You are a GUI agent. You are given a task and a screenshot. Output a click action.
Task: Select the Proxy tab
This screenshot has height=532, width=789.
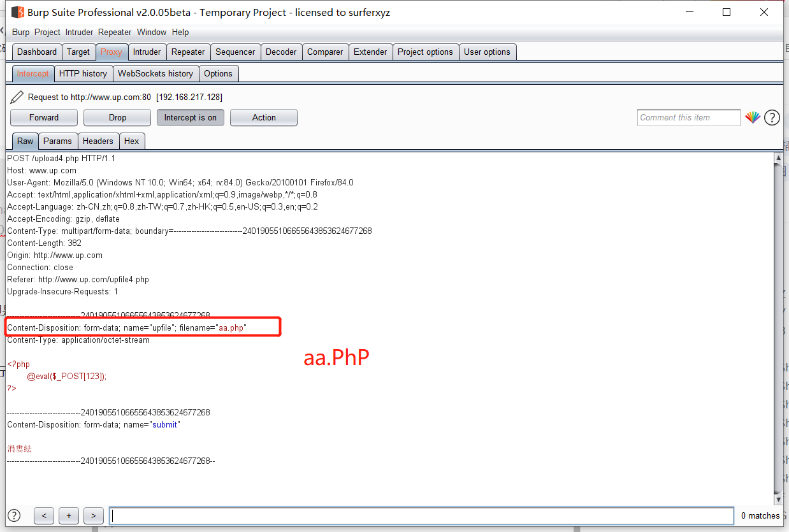pyautogui.click(x=112, y=52)
